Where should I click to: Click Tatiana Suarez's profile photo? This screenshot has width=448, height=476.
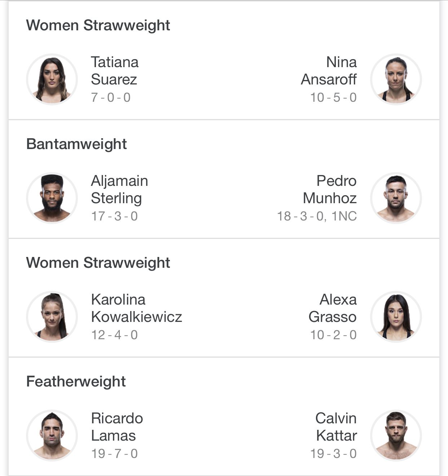pos(52,79)
